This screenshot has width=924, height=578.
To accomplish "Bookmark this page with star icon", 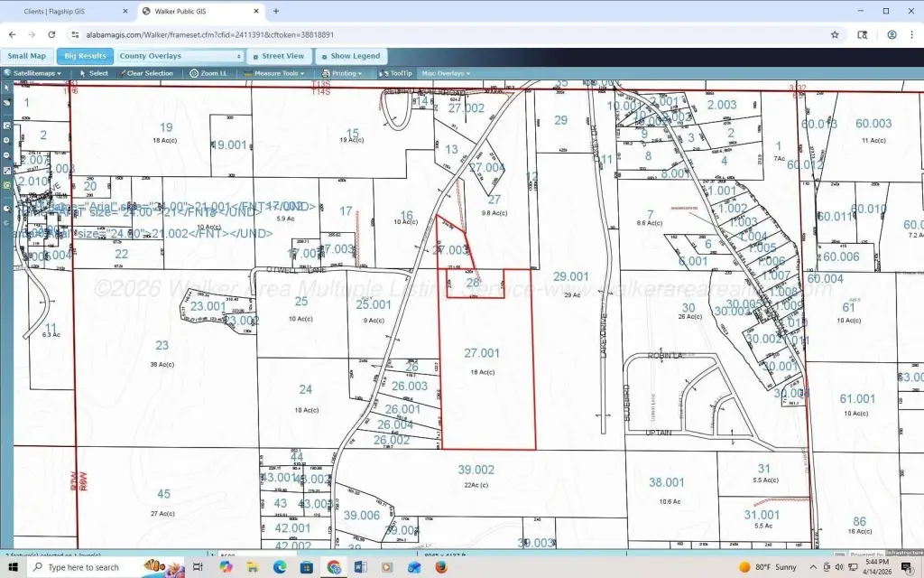I will pyautogui.click(x=835, y=34).
